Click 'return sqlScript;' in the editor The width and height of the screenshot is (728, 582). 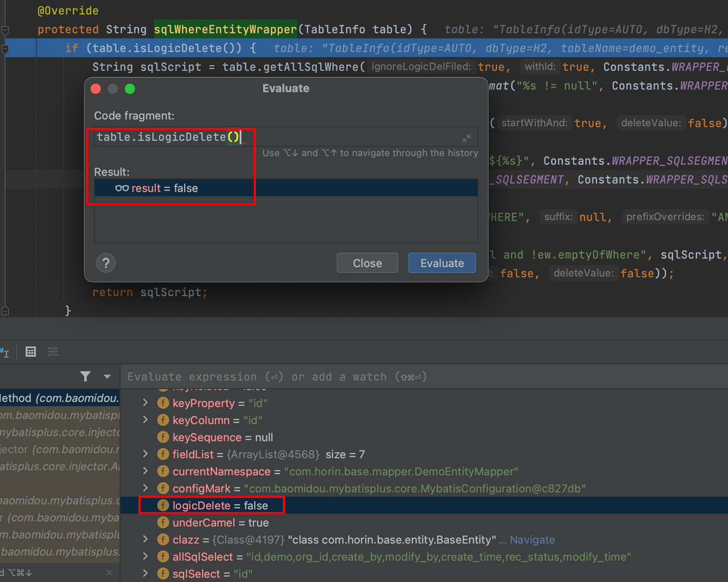tap(150, 292)
